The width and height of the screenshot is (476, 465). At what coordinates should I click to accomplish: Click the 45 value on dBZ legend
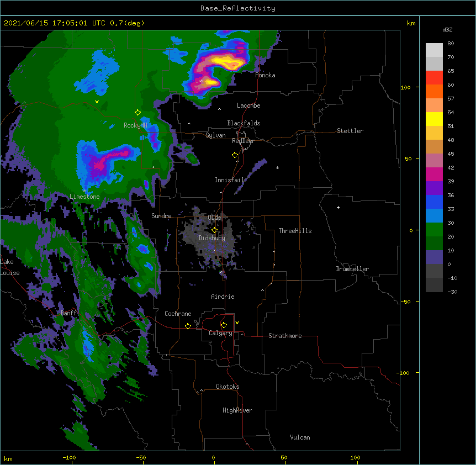(451, 154)
